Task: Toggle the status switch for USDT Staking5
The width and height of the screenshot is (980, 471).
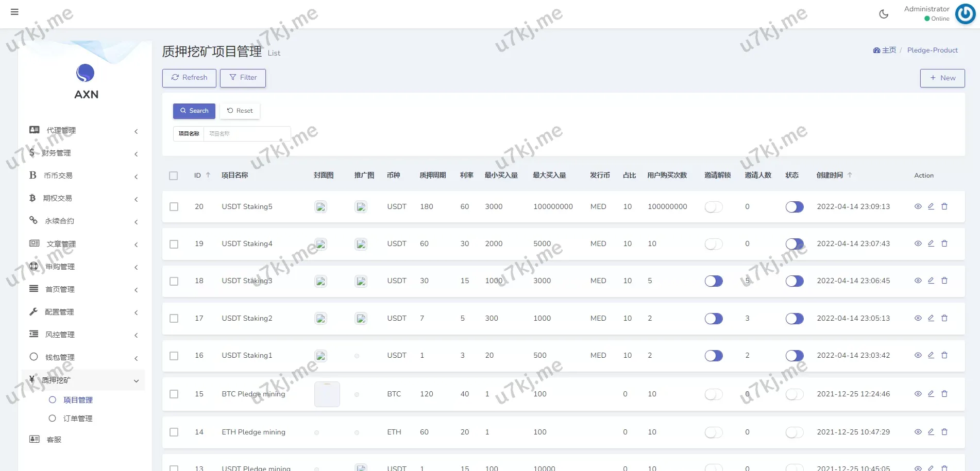Action: point(794,206)
